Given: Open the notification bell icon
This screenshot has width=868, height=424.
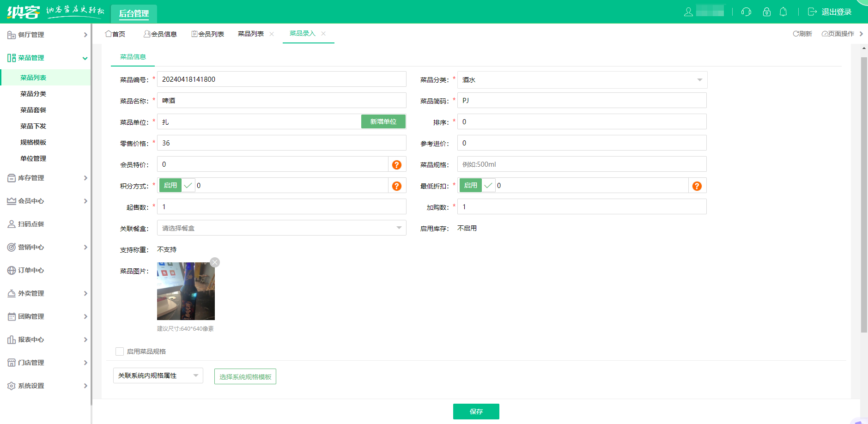Looking at the screenshot, I should coord(783,12).
